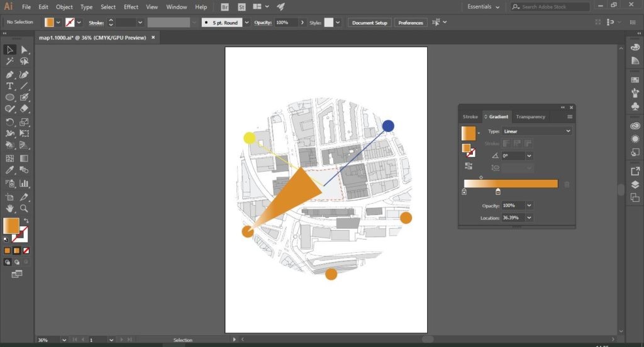Screen dimensions: 644x347
Task: Select the Shaper tool
Action: coord(9,109)
